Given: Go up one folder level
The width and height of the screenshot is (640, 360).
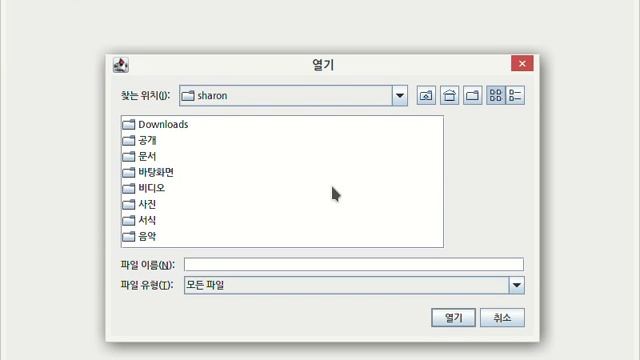Looking at the screenshot, I should (x=426, y=96).
